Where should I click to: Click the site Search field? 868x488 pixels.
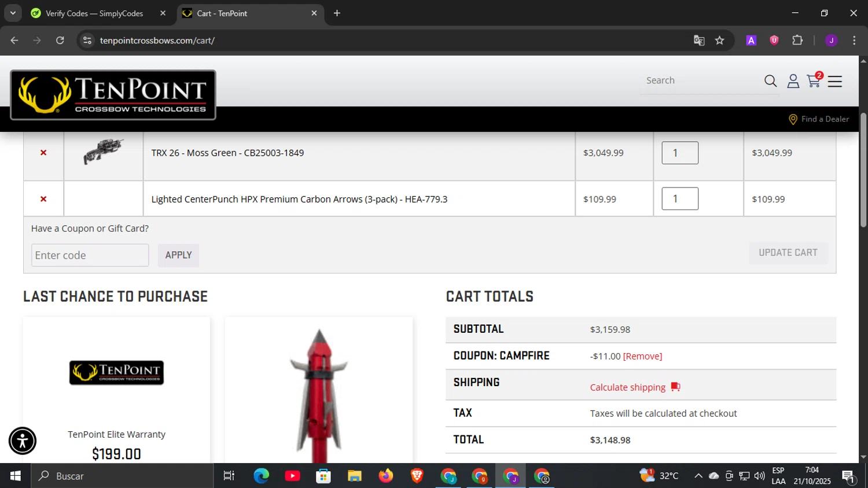(x=700, y=80)
